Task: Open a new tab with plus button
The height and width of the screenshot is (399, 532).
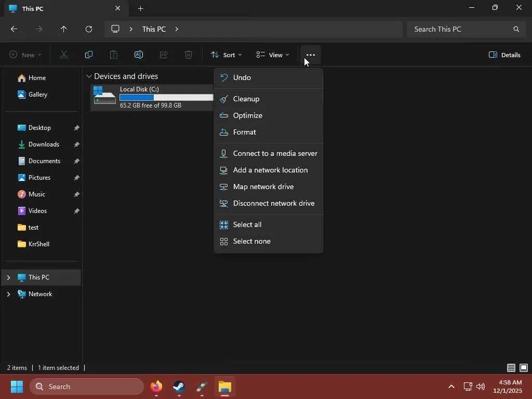Action: (140, 8)
